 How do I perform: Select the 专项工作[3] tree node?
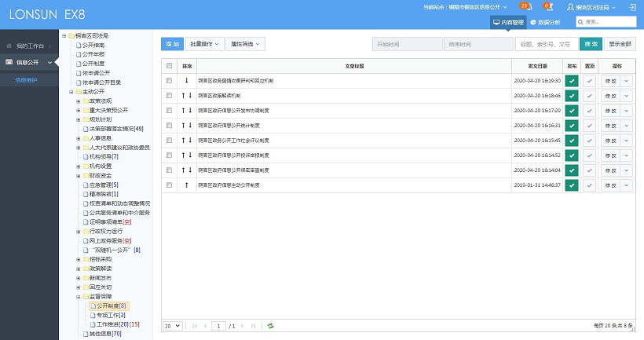[x=110, y=315]
